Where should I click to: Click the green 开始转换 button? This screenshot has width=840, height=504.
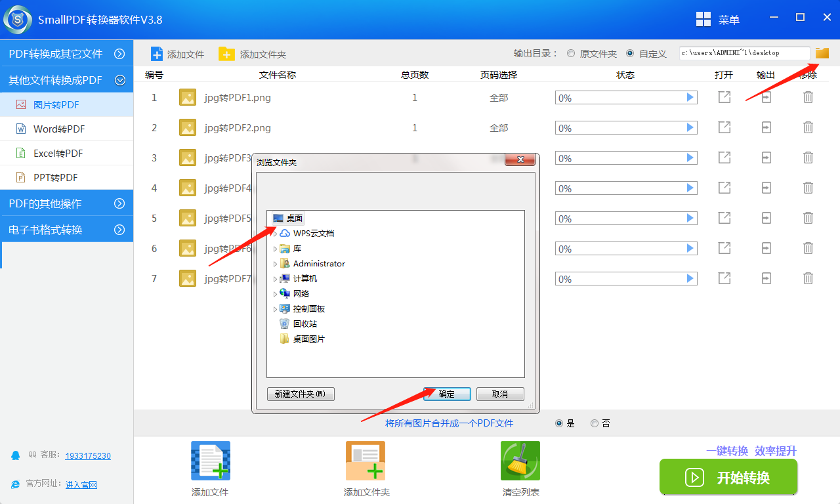click(728, 477)
